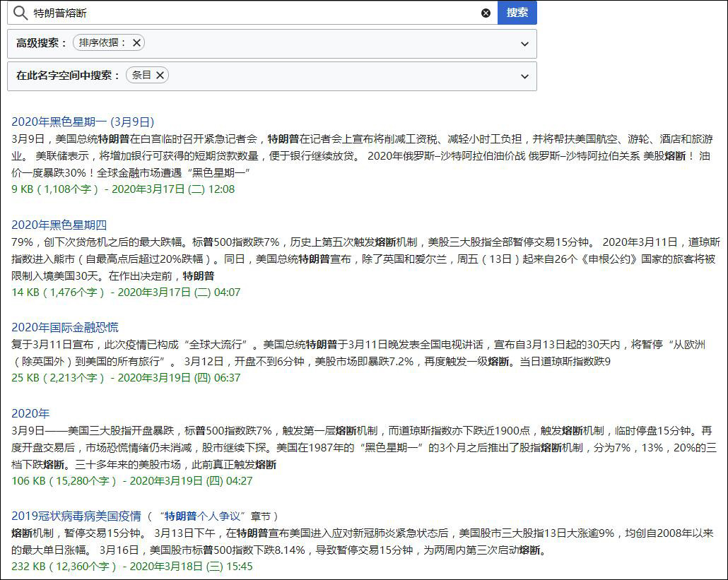Open the 2020年黑色星期四 result

(x=59, y=225)
